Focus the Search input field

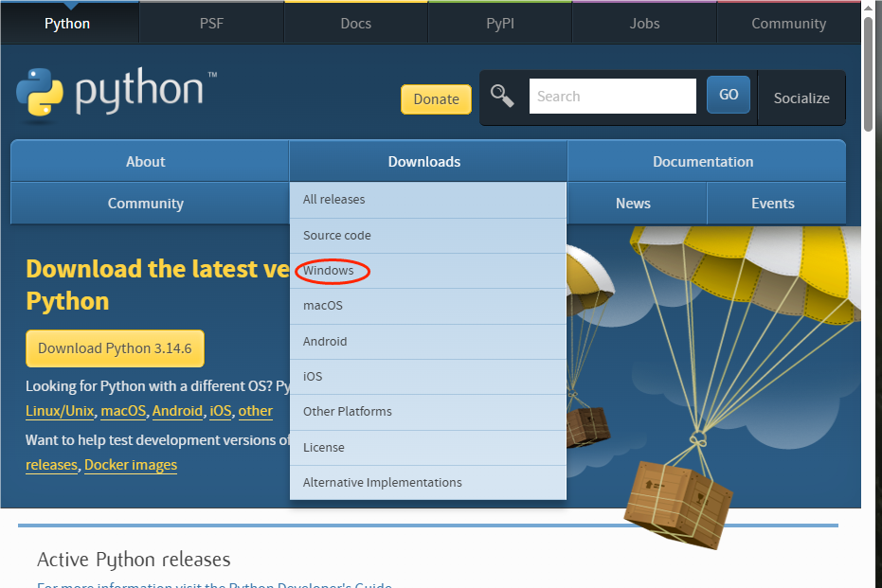(613, 97)
